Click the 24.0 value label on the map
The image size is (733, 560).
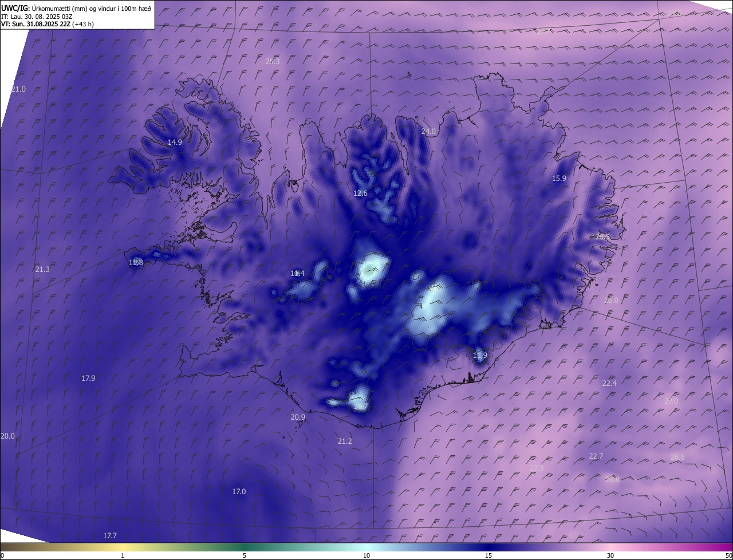tap(428, 132)
